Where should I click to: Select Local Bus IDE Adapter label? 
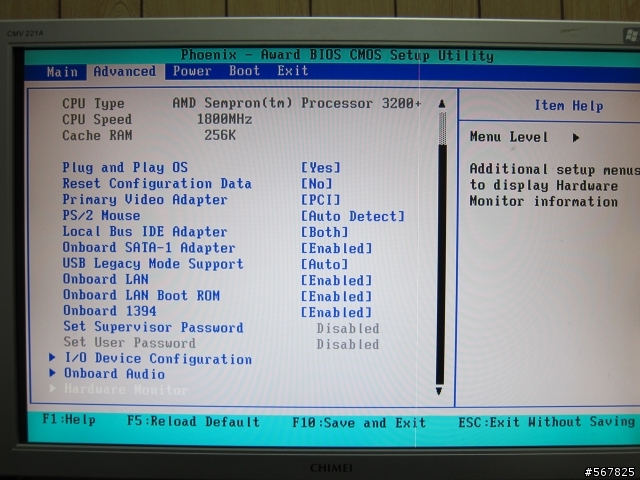pos(144,231)
